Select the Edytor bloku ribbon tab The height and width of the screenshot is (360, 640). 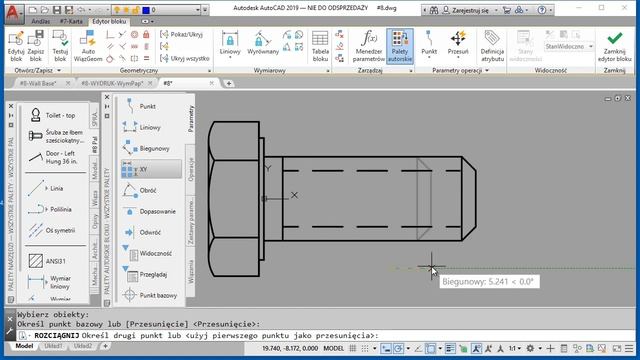109,21
